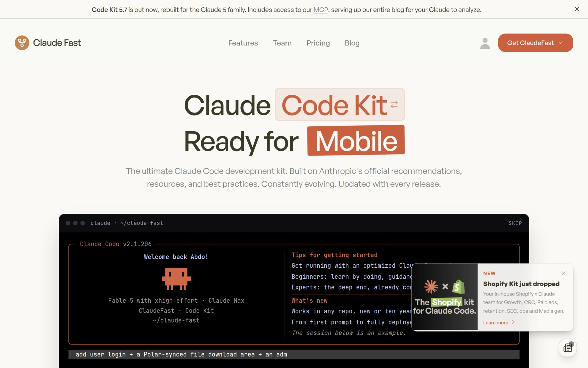Click the 'Shopify Kit just dropped' heading
Image resolution: width=588 pixels, height=368 pixels.
pyautogui.click(x=521, y=284)
